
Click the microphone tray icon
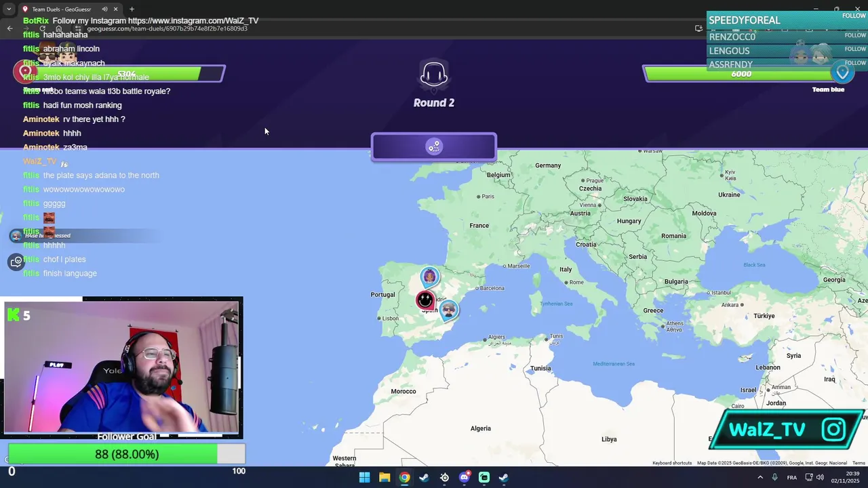pyautogui.click(x=775, y=477)
